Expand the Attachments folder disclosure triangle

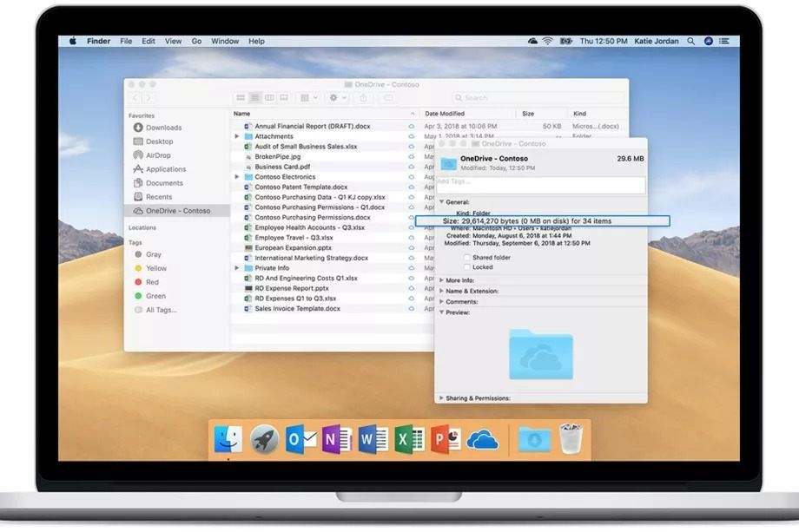(235, 135)
